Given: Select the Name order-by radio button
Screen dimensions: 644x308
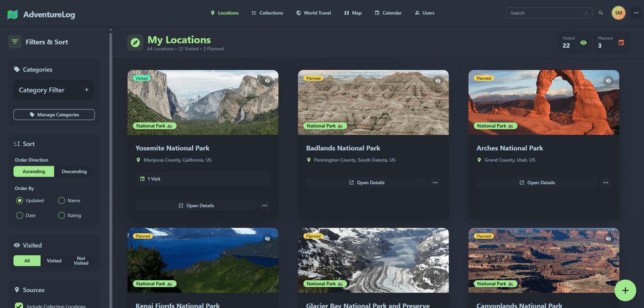Looking at the screenshot, I should click(62, 201).
